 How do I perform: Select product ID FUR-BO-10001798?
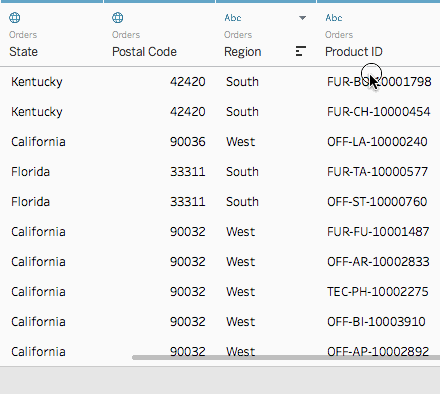(x=379, y=82)
